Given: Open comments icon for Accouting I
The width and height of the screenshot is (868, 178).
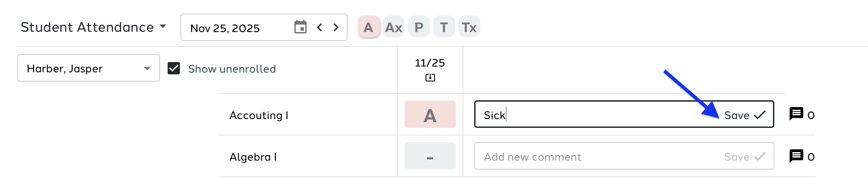Looking at the screenshot, I should pos(796,115).
